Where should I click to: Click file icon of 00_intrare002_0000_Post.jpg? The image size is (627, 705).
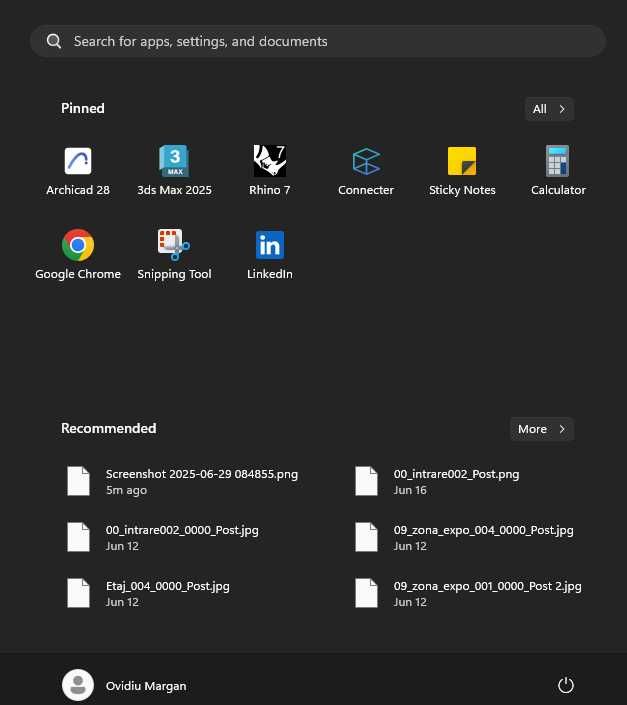[x=79, y=537]
